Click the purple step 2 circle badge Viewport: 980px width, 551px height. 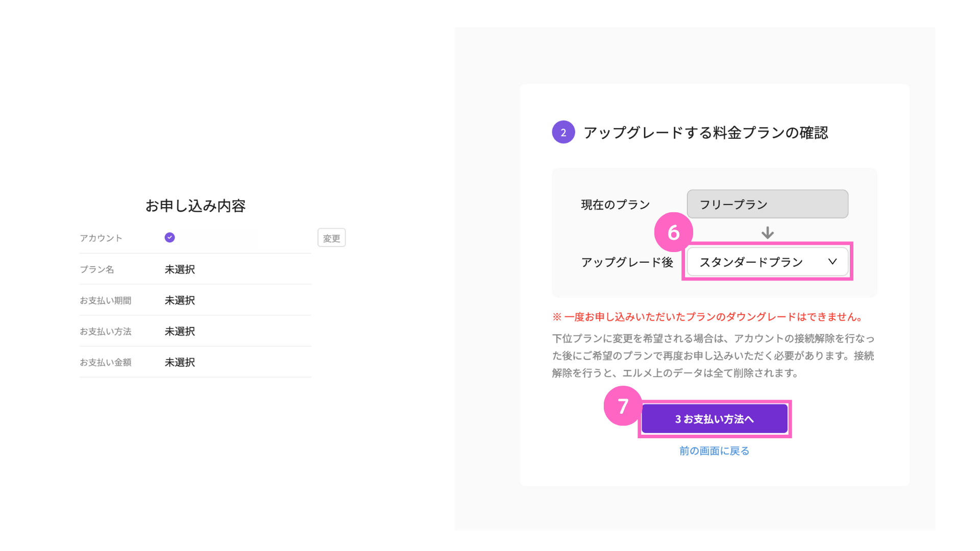[x=563, y=132]
